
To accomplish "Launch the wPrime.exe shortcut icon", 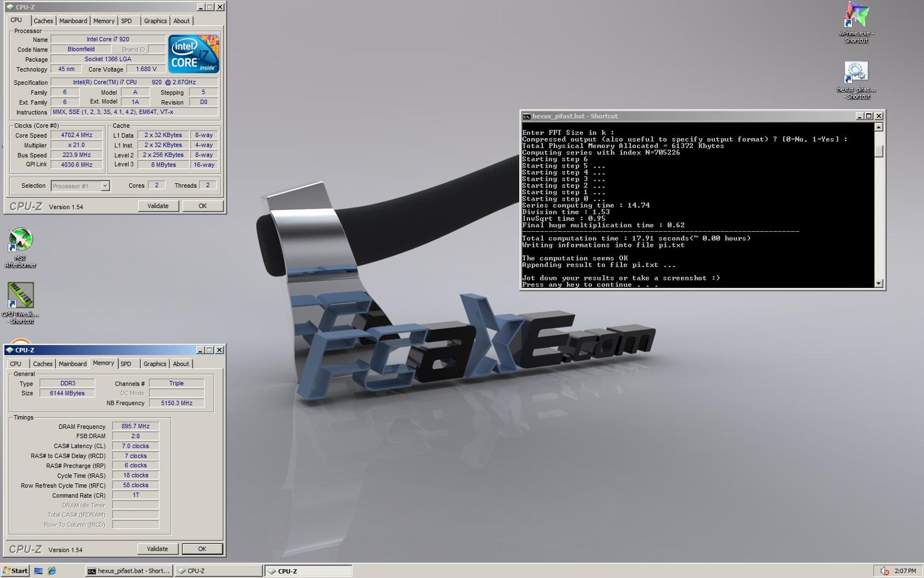I will [x=856, y=15].
